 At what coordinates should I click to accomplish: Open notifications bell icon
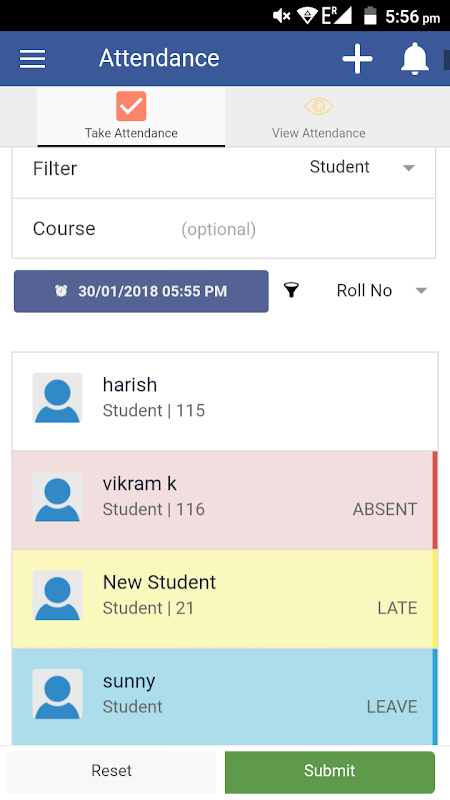[x=414, y=59]
